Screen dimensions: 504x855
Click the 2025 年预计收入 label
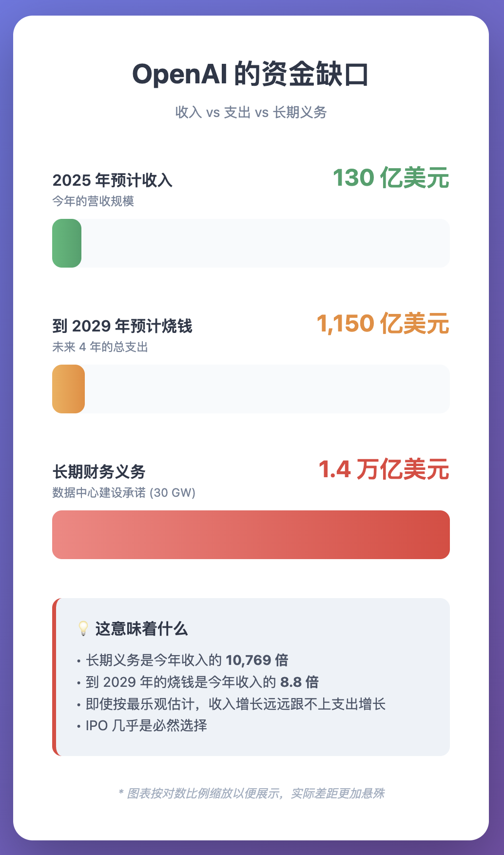pos(113,180)
